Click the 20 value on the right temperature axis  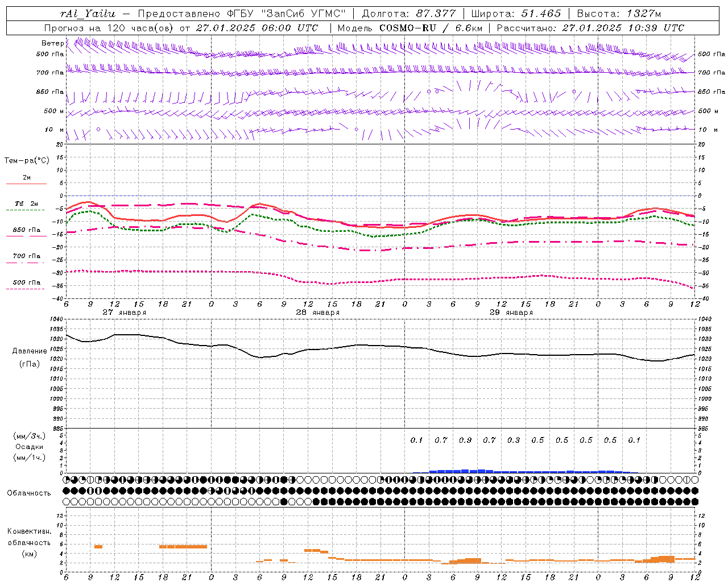tap(701, 144)
